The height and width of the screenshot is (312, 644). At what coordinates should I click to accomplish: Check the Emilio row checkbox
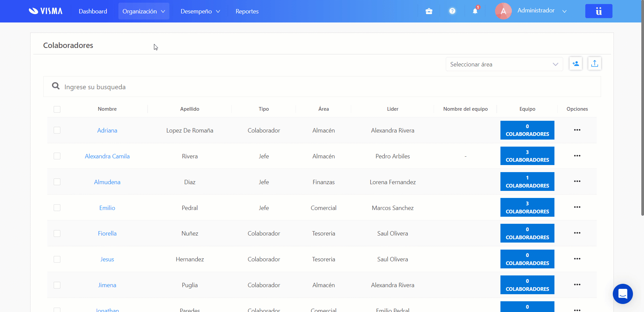[57, 208]
